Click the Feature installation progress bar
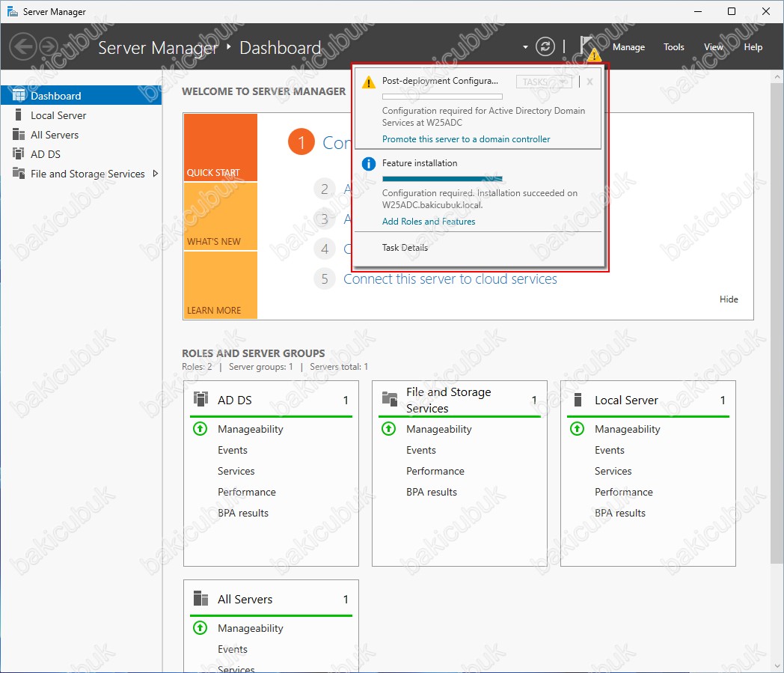The height and width of the screenshot is (673, 784). point(443,179)
